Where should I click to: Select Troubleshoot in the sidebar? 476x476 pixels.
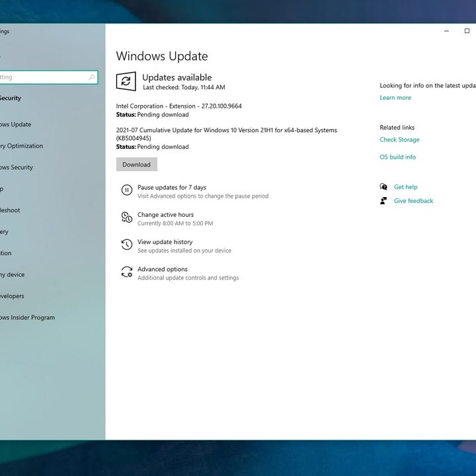[x=10, y=210]
